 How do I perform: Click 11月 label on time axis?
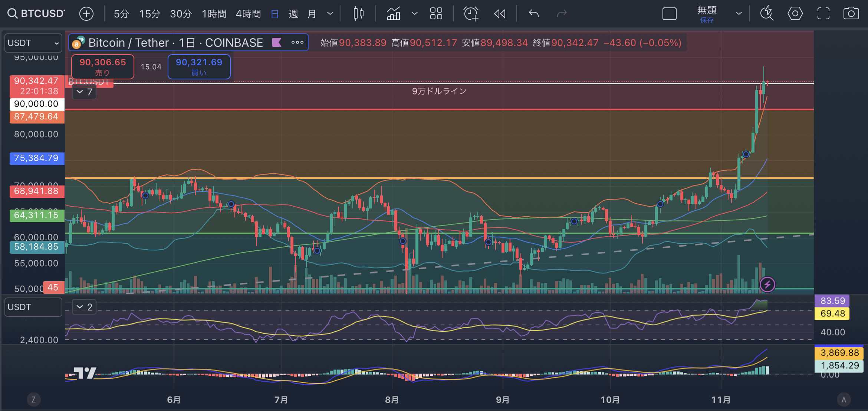coord(721,400)
